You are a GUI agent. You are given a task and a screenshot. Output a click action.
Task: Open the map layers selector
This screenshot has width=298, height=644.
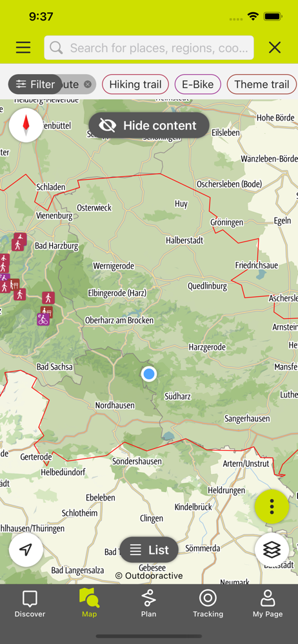[272, 549]
